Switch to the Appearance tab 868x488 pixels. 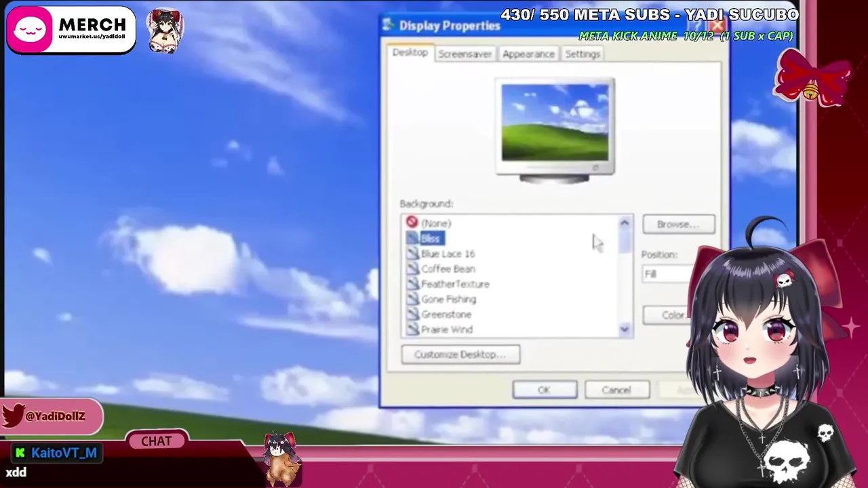[528, 54]
